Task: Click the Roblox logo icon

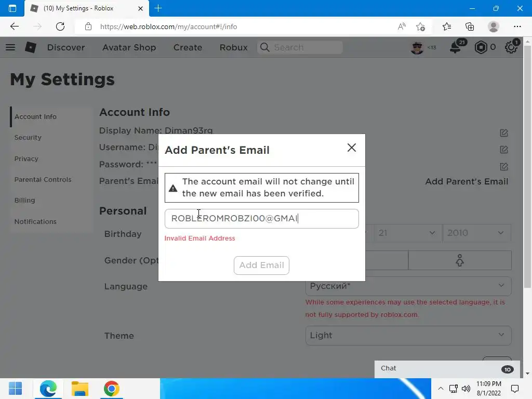Action: tap(31, 47)
